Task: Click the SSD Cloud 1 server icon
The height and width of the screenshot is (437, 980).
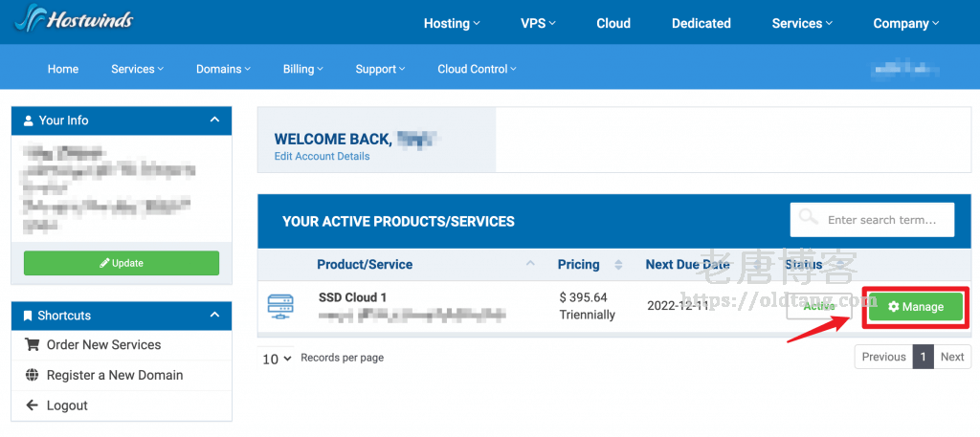Action: (x=280, y=307)
